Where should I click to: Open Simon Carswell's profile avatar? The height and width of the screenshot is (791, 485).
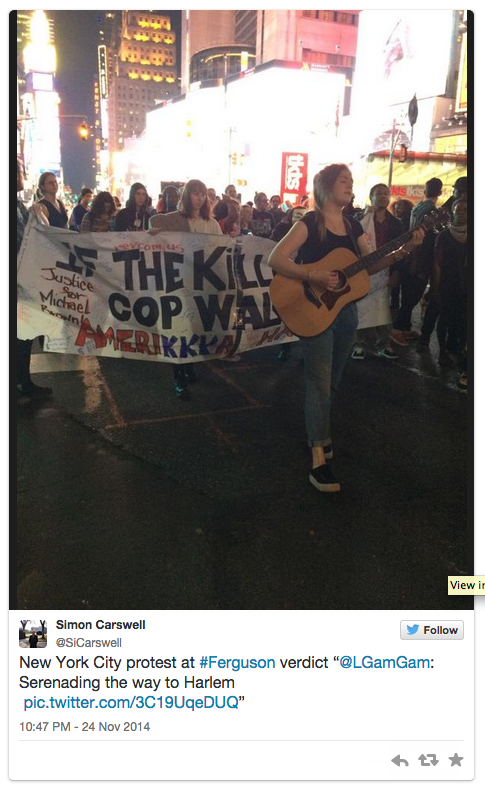[x=33, y=634]
